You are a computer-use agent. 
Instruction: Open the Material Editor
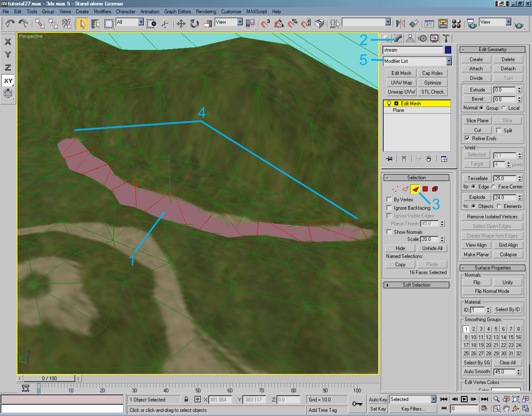point(456,24)
